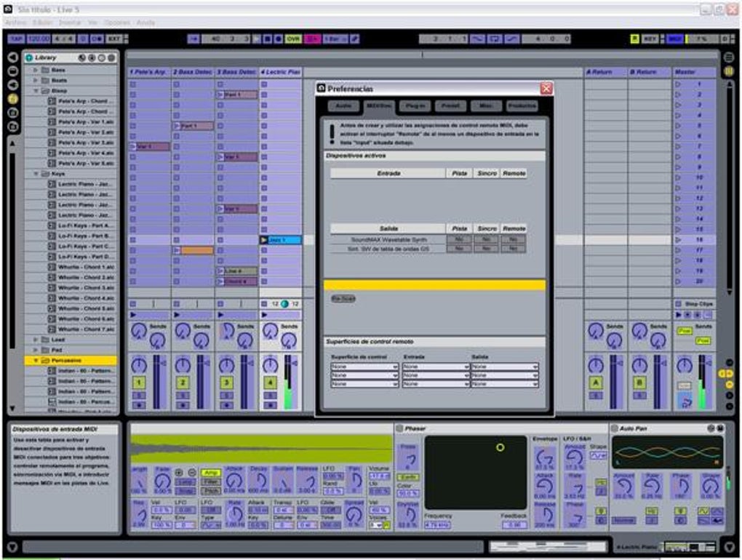Image resolution: width=742 pixels, height=560 pixels.
Task: Collapse the Keys folder in Library
Action: pos(36,174)
